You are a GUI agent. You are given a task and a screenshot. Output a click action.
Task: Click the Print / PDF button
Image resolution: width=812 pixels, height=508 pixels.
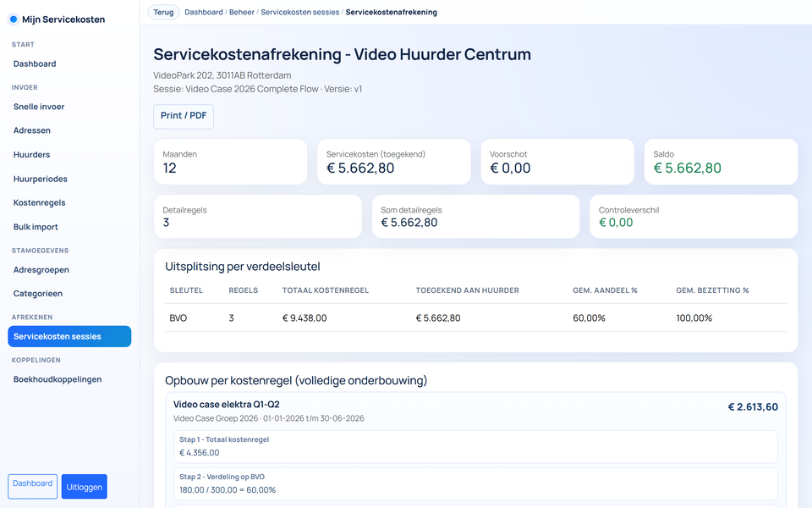(x=183, y=116)
